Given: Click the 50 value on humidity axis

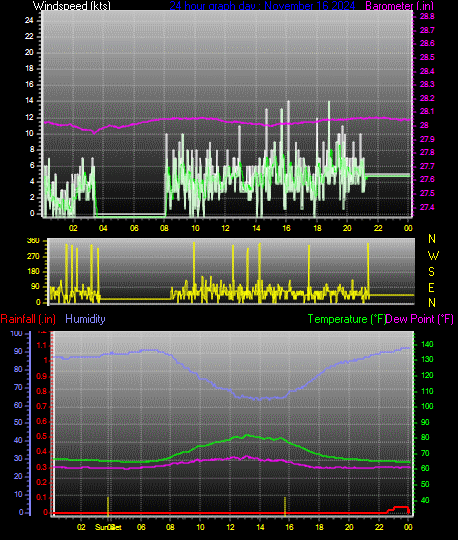Looking at the screenshot, I should 18,423.
